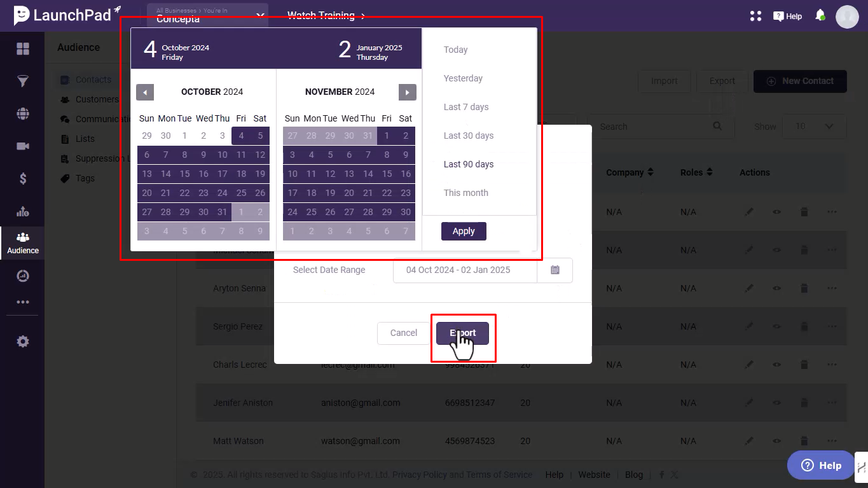Open the apps grid icon in header

click(755, 16)
